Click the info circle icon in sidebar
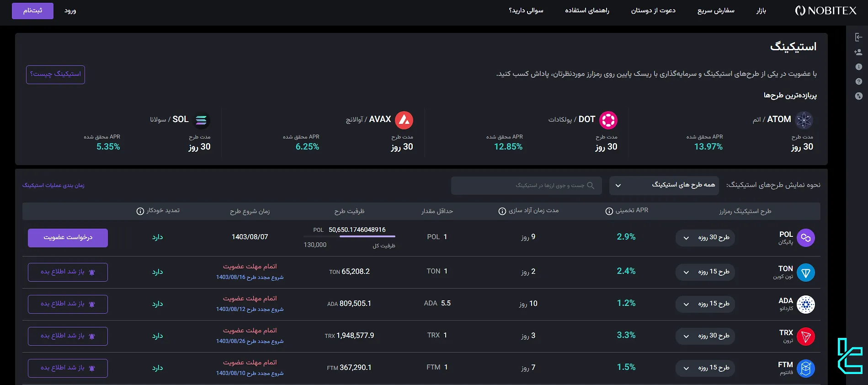This screenshot has width=868, height=385. pos(858,67)
